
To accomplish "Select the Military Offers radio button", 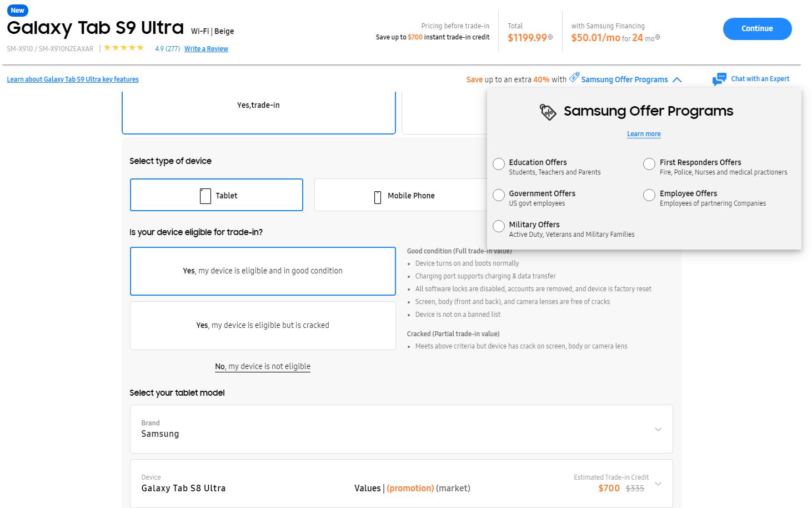I will (x=499, y=226).
